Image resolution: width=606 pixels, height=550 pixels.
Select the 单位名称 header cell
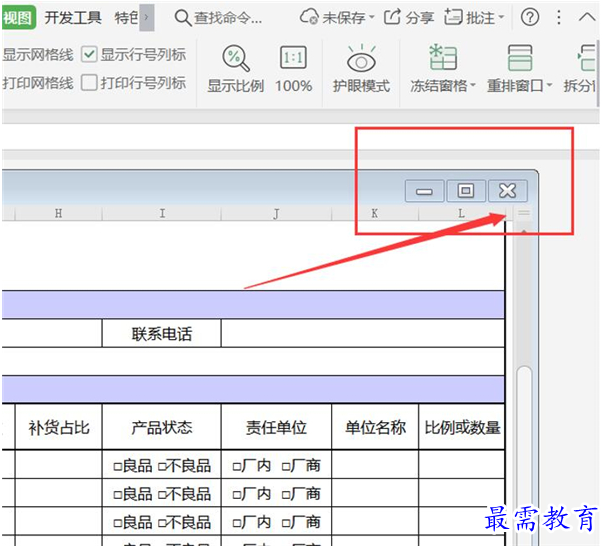click(375, 427)
